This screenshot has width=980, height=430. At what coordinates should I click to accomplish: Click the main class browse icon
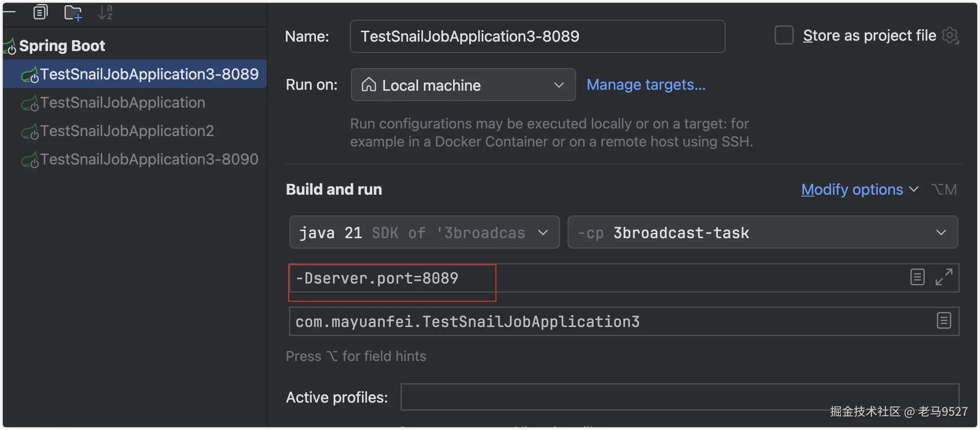(944, 321)
